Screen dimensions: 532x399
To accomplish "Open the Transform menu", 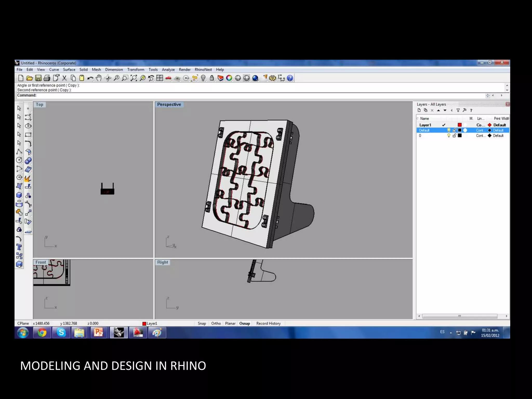I will click(136, 70).
